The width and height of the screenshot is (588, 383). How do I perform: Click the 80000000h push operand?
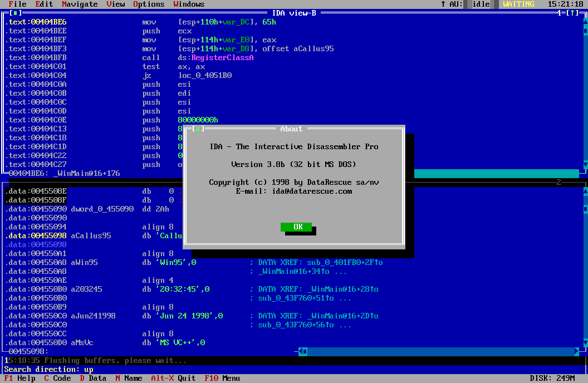[x=198, y=120]
